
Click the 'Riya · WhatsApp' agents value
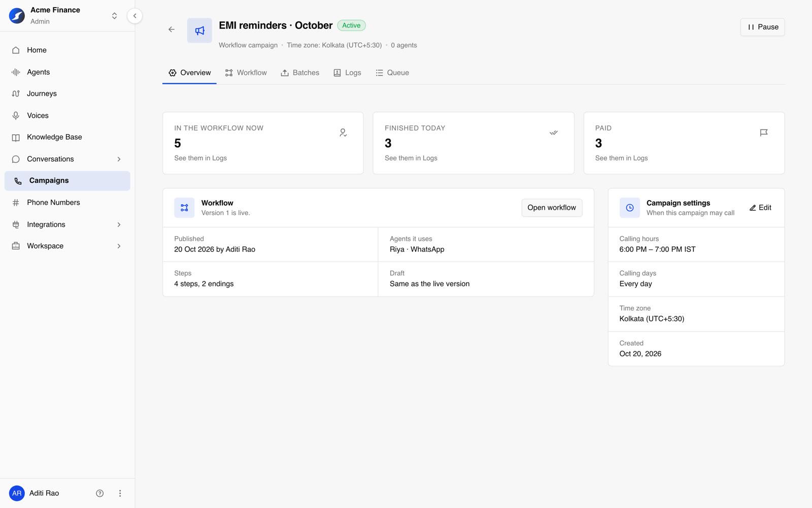pos(417,249)
